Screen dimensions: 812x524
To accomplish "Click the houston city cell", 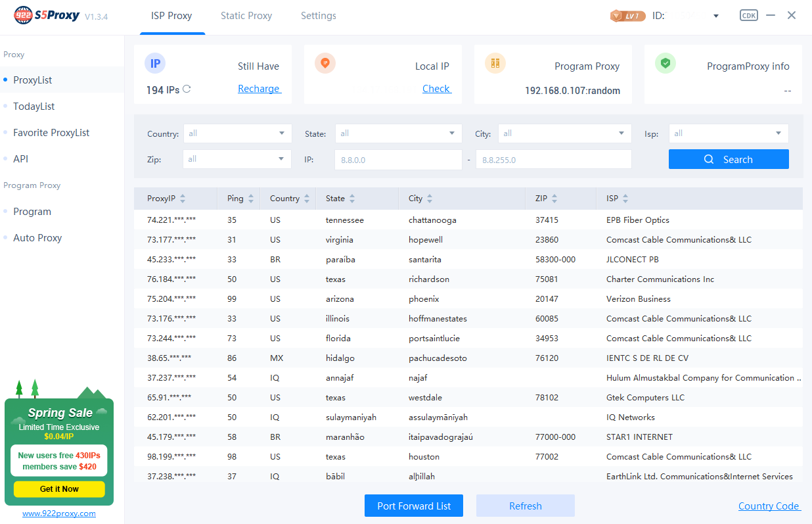I will [424, 456].
